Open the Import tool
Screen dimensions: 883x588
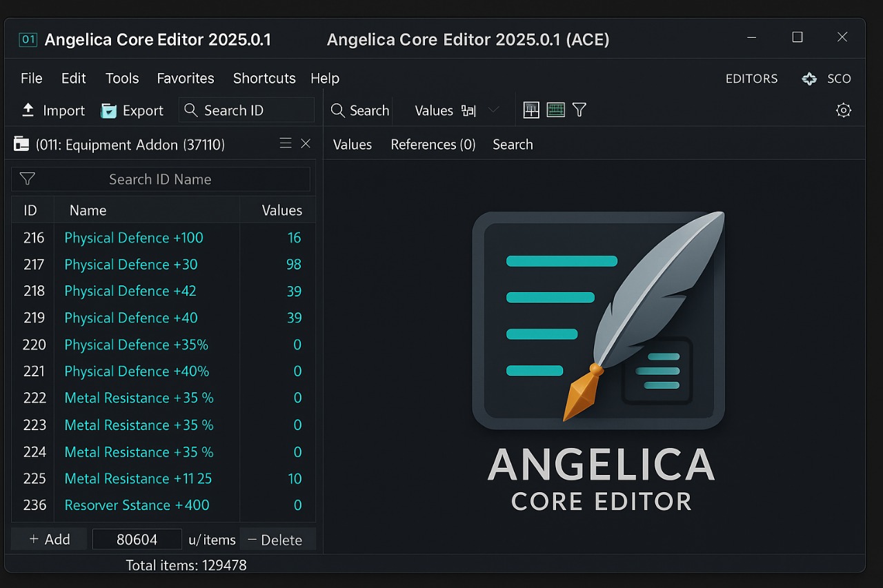click(x=52, y=110)
